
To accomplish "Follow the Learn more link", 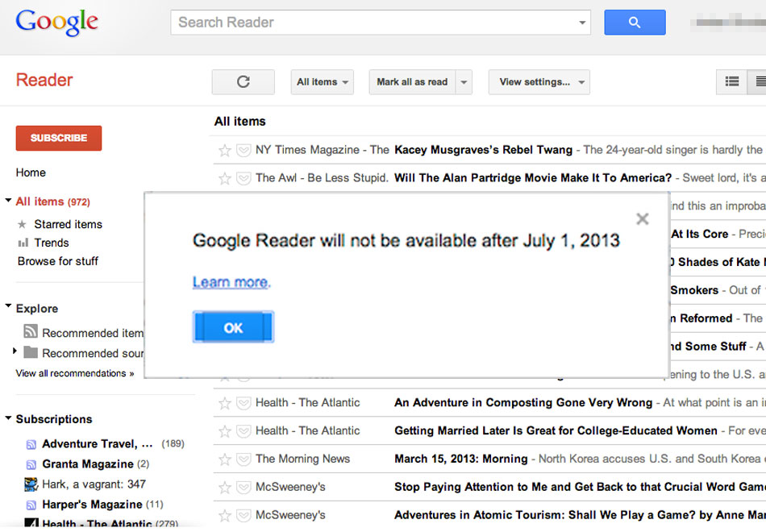I will 230,282.
